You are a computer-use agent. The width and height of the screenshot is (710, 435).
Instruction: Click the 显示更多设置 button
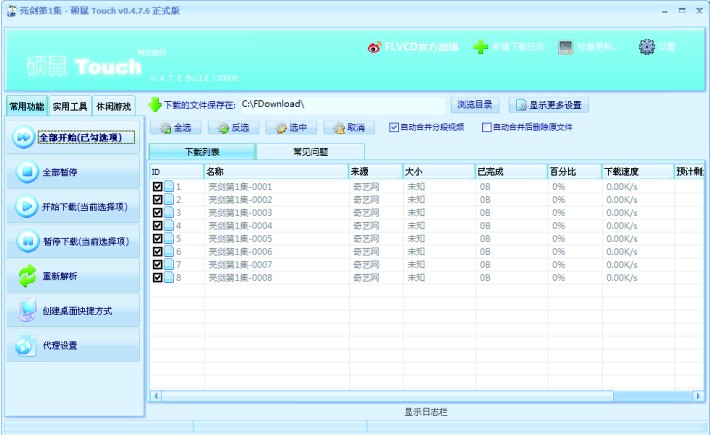548,105
